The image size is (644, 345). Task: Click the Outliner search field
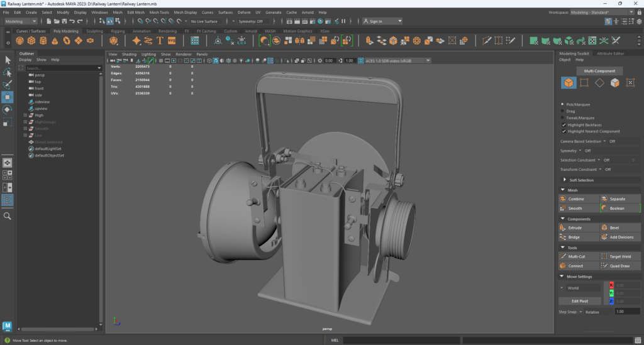(x=63, y=68)
